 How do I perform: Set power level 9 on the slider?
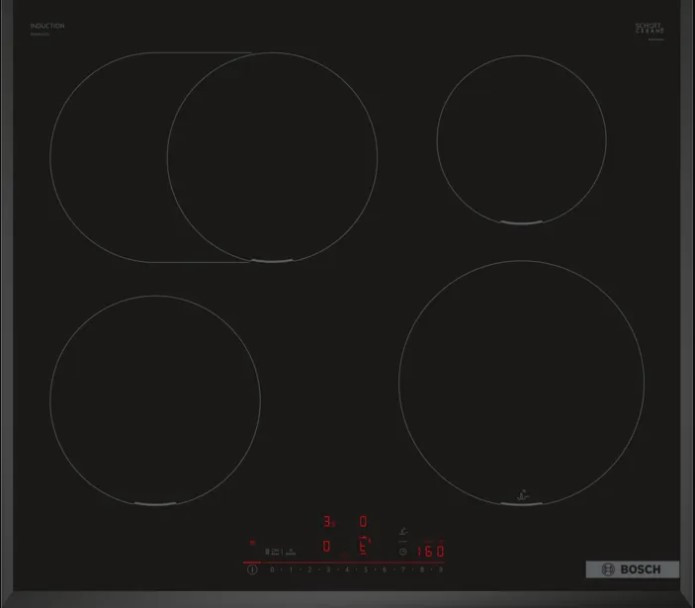click(440, 570)
